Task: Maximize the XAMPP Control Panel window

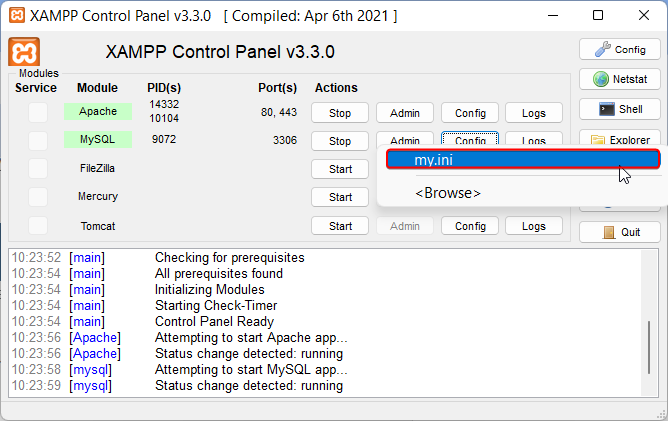Action: [x=598, y=15]
